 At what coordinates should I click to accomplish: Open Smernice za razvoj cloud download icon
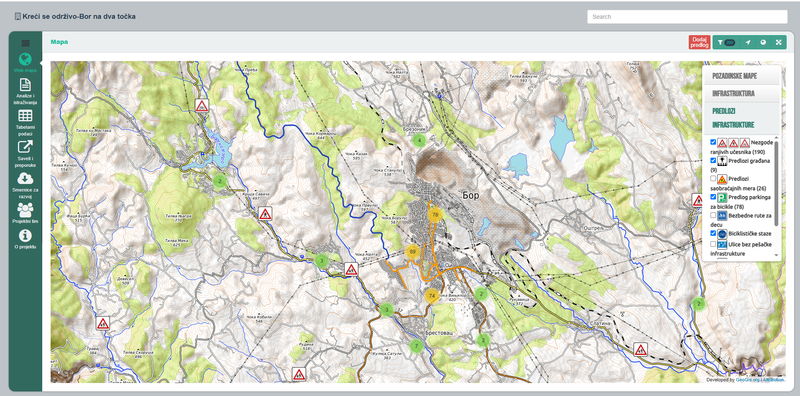pyautogui.click(x=25, y=178)
